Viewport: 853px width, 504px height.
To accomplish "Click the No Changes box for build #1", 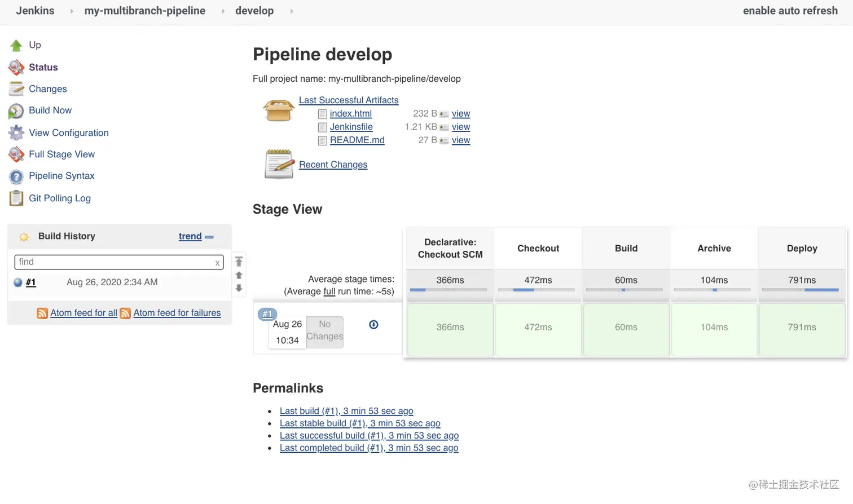I will 325,331.
